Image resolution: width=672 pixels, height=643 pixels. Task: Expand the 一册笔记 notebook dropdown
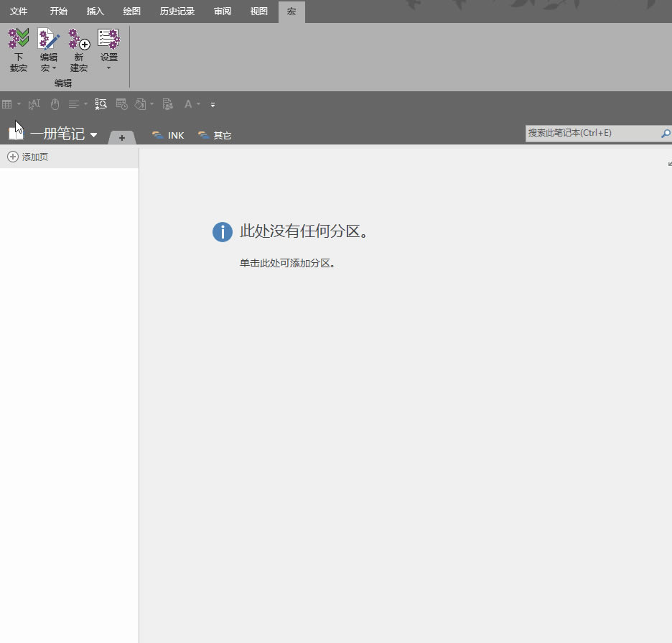(x=93, y=134)
